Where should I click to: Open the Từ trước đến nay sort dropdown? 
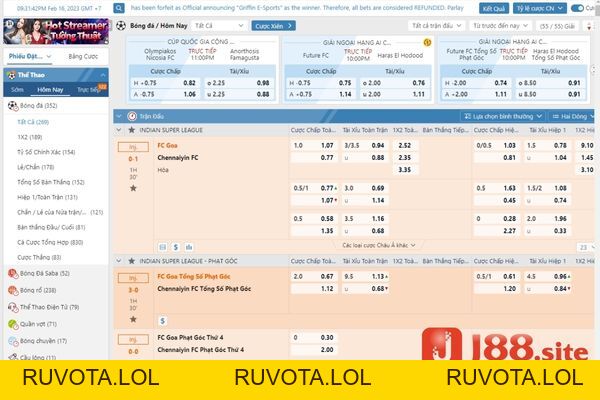pos(501,26)
